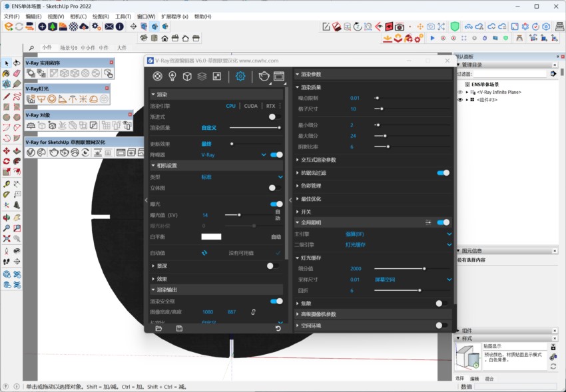
Task: Open the V-Ray Settings gear tab
Action: tap(240, 76)
